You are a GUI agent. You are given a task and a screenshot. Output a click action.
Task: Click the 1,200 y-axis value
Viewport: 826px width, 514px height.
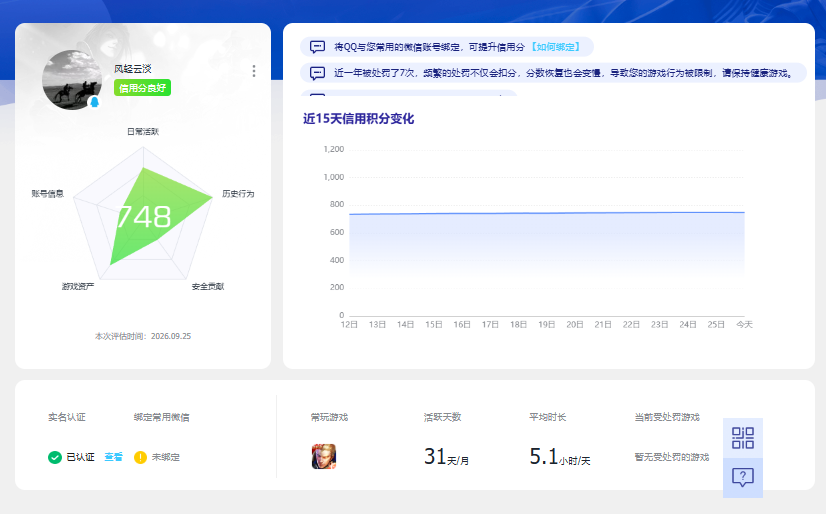pos(333,150)
